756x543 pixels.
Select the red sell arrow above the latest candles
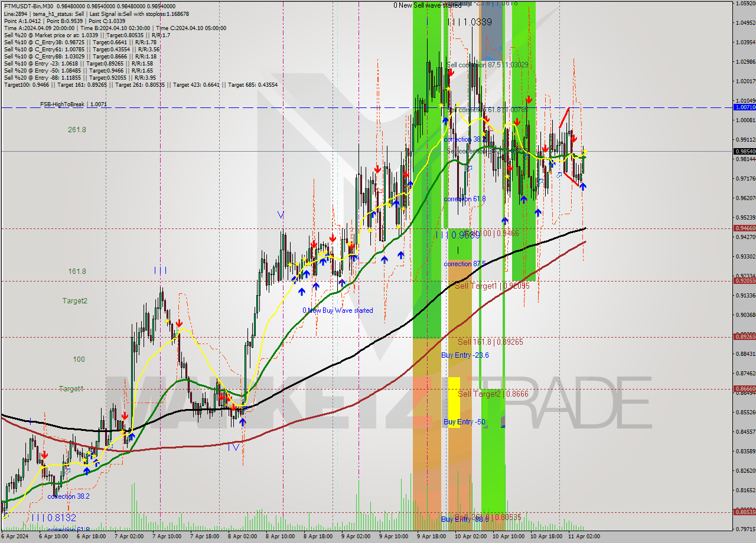tap(574, 139)
